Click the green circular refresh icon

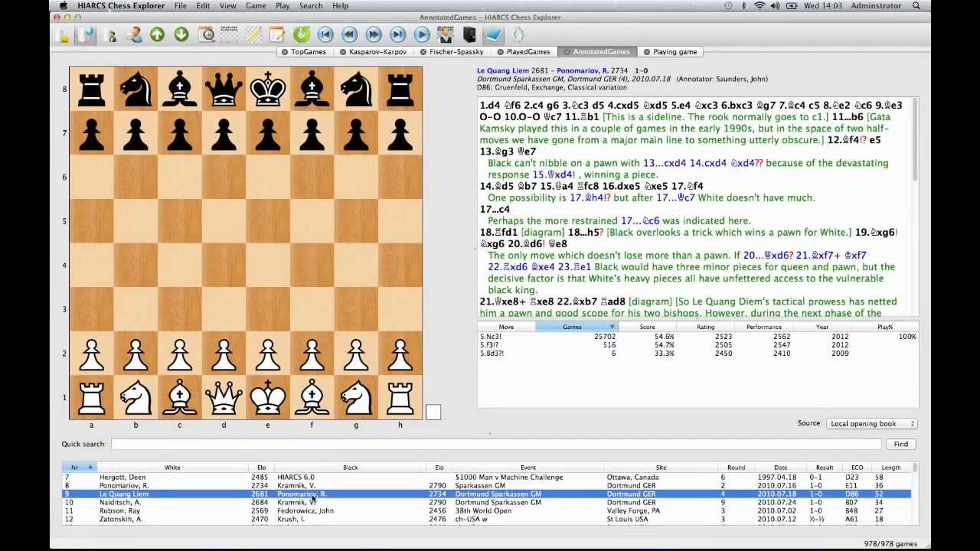[301, 34]
